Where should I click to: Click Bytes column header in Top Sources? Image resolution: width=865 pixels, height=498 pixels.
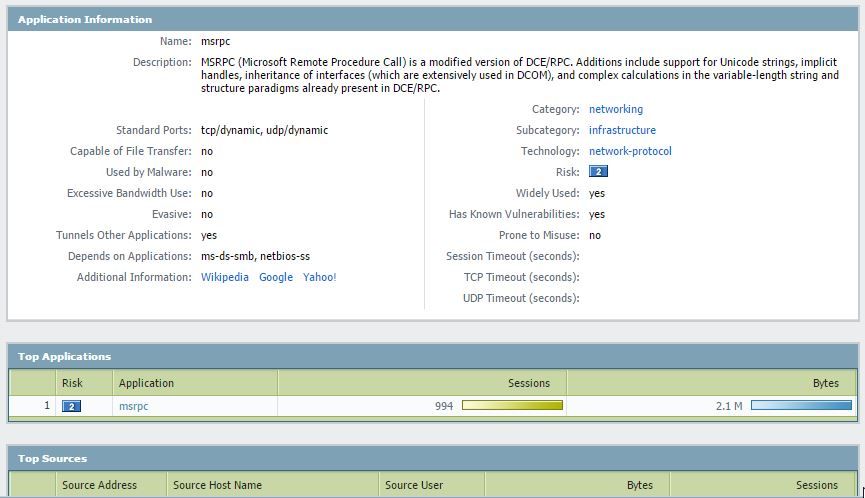[x=577, y=485]
